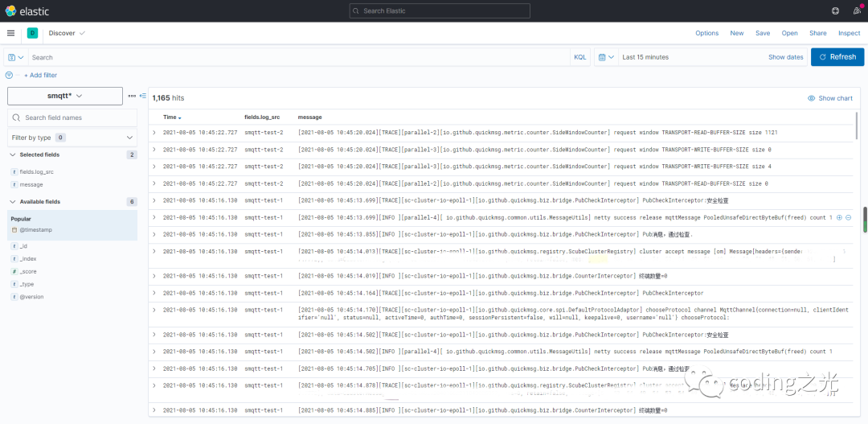Click the _type string field icon
The image size is (868, 424).
pyautogui.click(x=14, y=284)
